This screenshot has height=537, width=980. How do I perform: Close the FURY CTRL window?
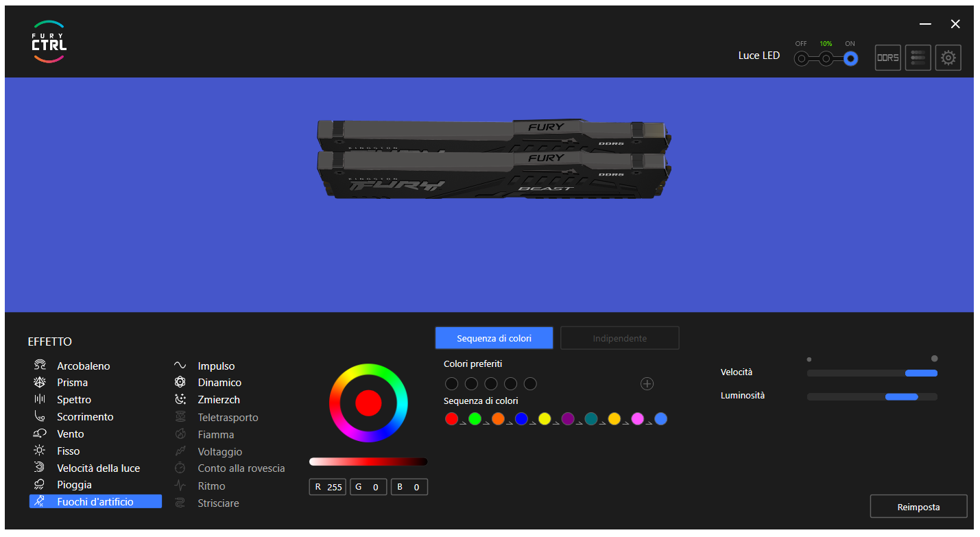pos(955,24)
